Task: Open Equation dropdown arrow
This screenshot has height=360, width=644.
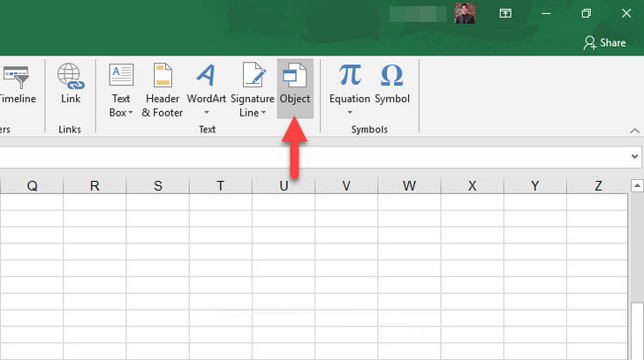Action: click(350, 112)
